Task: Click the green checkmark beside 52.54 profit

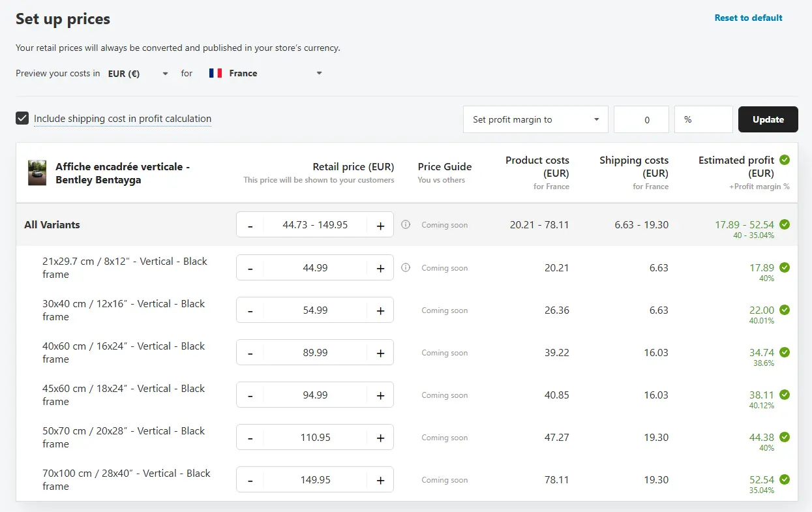Action: coord(785,479)
